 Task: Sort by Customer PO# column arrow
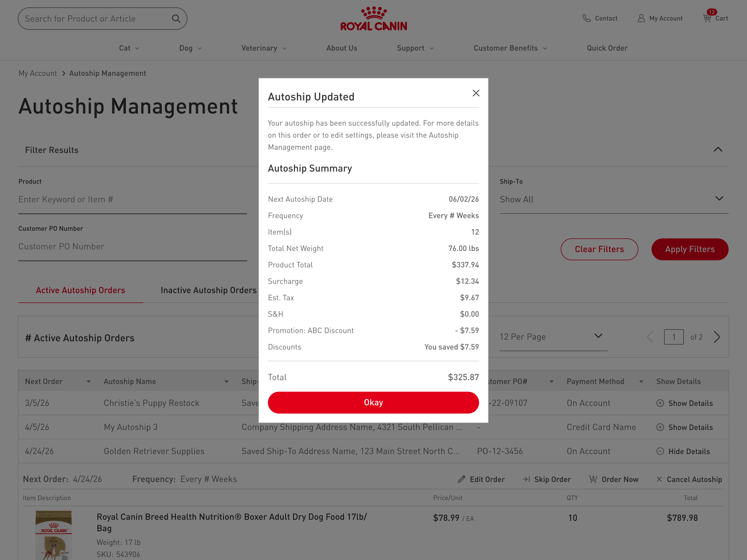551,382
